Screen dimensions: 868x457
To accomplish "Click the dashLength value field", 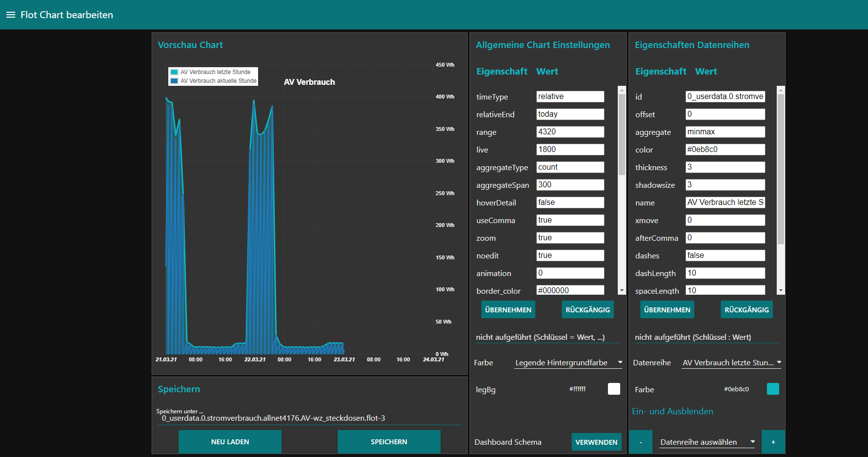I will pyautogui.click(x=725, y=273).
